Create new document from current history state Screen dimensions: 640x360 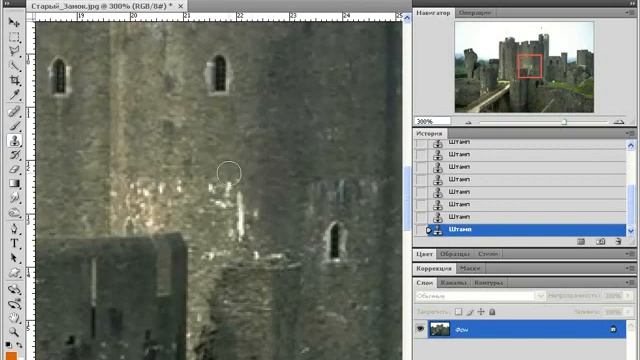pyautogui.click(x=581, y=242)
